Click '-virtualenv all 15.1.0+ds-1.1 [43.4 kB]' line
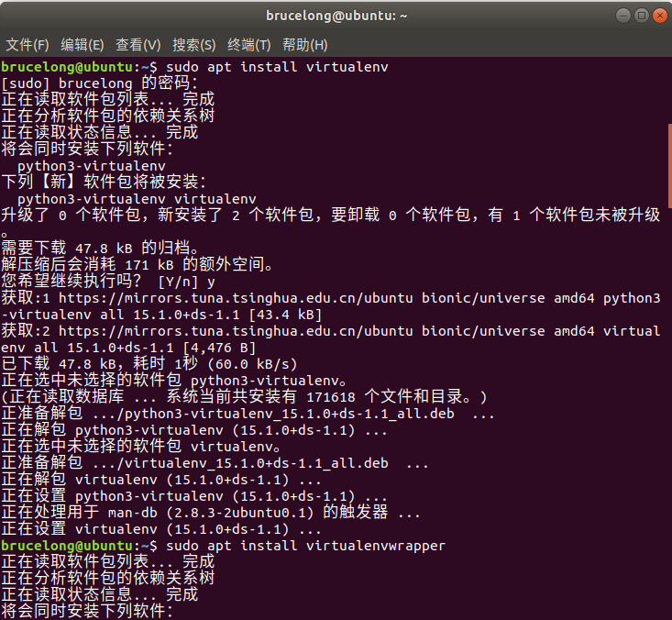Image resolution: width=672 pixels, height=620 pixels. pyautogui.click(x=161, y=315)
